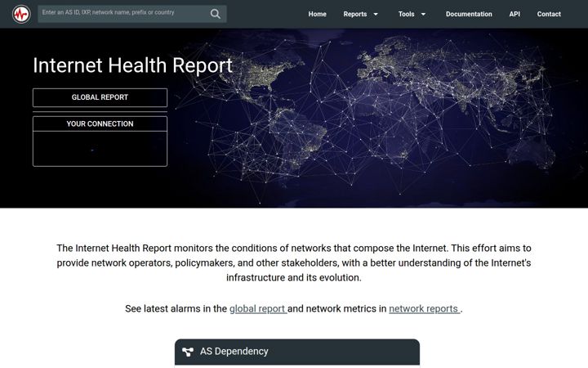Click the GLOBAL REPORT button
Screen dimensions: 588x368
pyautogui.click(x=100, y=97)
